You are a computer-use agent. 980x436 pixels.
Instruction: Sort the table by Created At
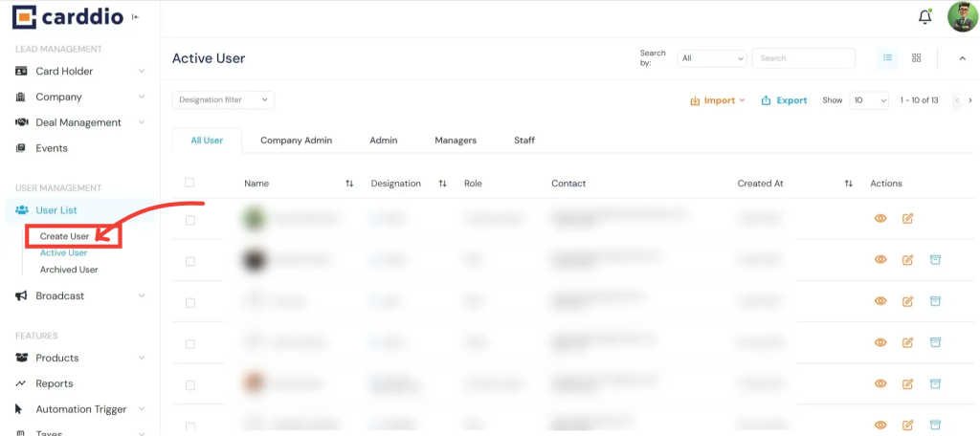(x=848, y=184)
